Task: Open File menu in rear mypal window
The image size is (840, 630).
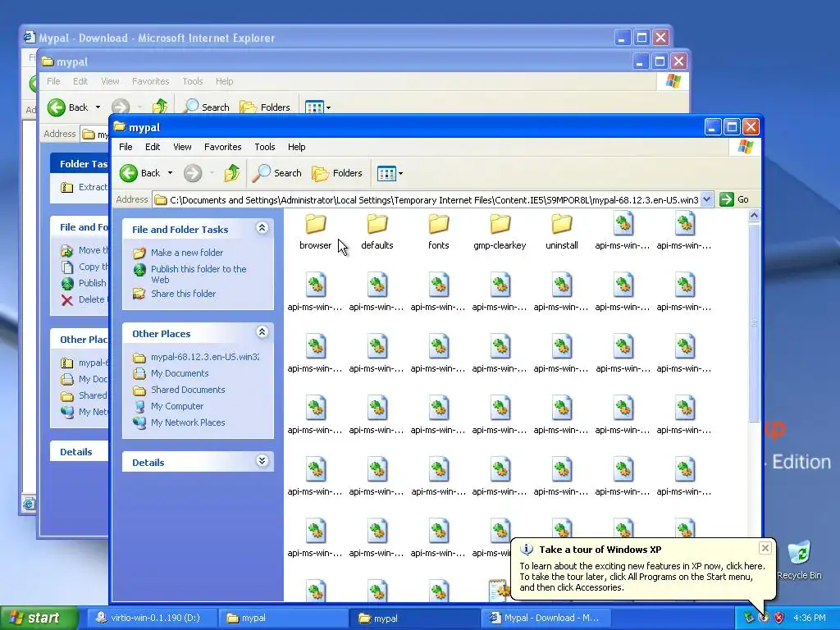Action: coord(53,81)
